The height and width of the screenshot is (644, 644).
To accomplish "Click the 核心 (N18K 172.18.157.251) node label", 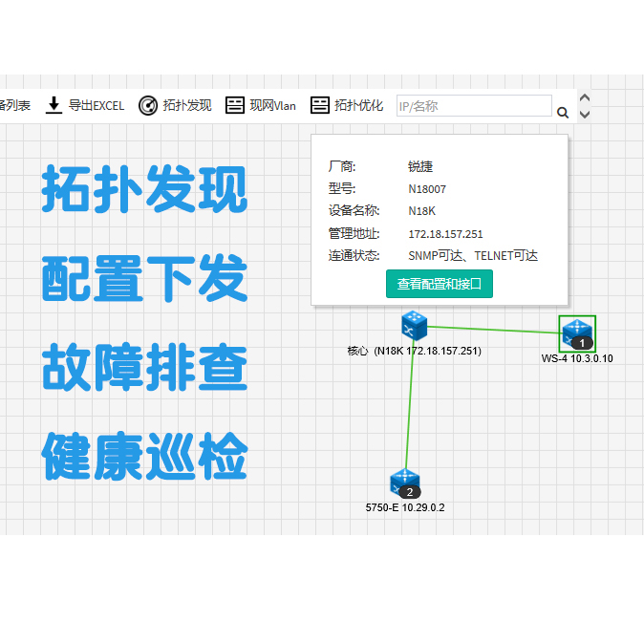I will 414,352.
